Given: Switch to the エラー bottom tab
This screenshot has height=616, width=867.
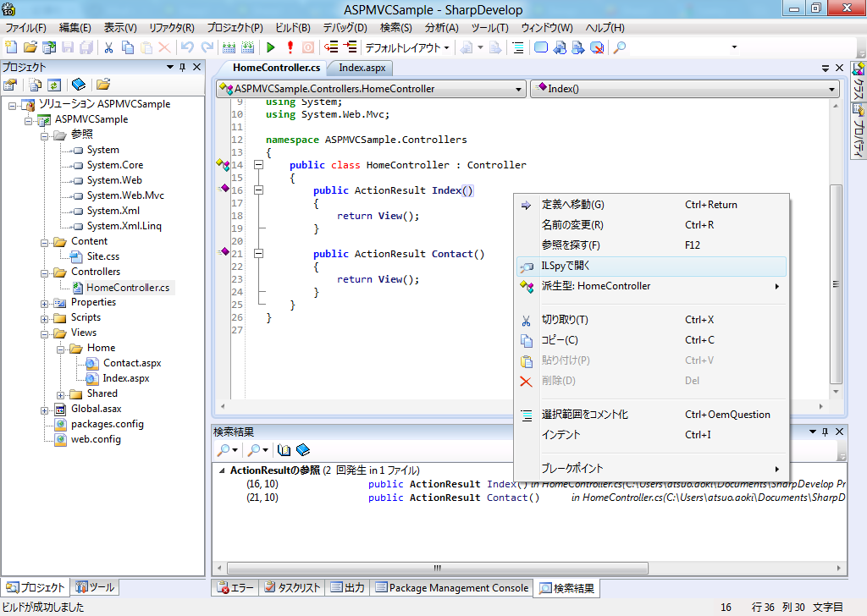Looking at the screenshot, I should tap(235, 588).
